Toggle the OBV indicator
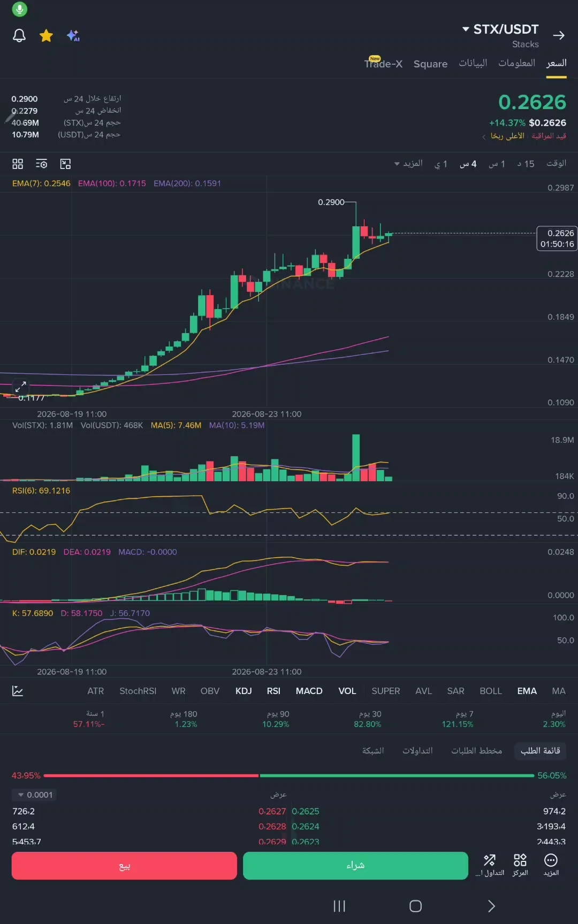578x924 pixels. (210, 691)
